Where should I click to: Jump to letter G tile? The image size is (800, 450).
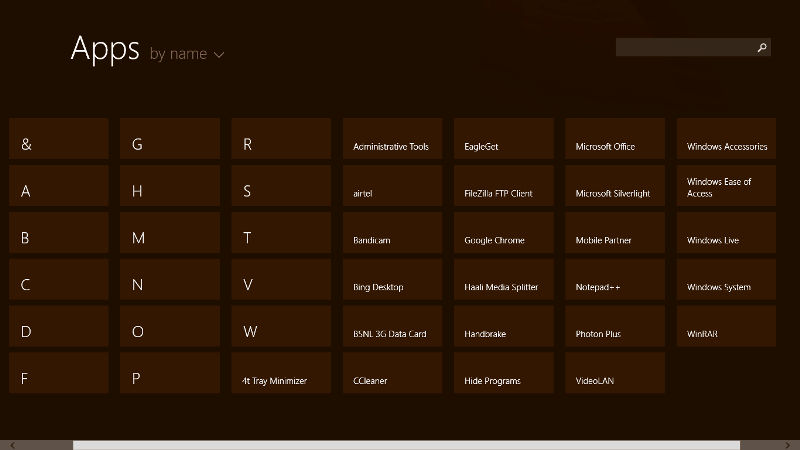[170, 139]
